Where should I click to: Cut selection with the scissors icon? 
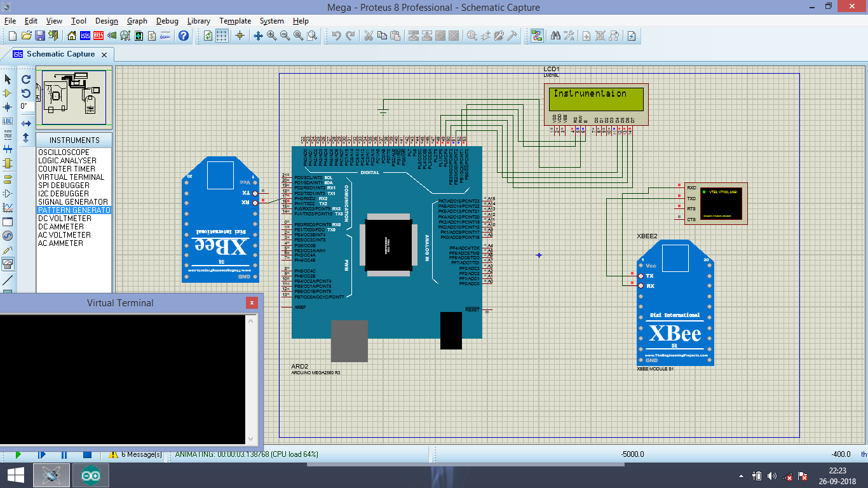coord(368,36)
